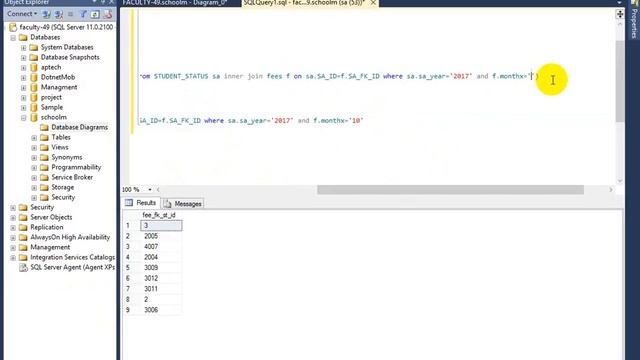The width and height of the screenshot is (640, 360).
Task: Expand the DotnetMob database
Action: pyautogui.click(x=24, y=78)
